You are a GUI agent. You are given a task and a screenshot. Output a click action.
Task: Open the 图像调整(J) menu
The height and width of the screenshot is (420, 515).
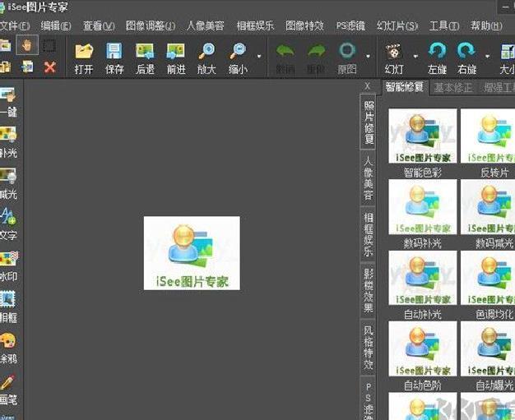(x=151, y=25)
